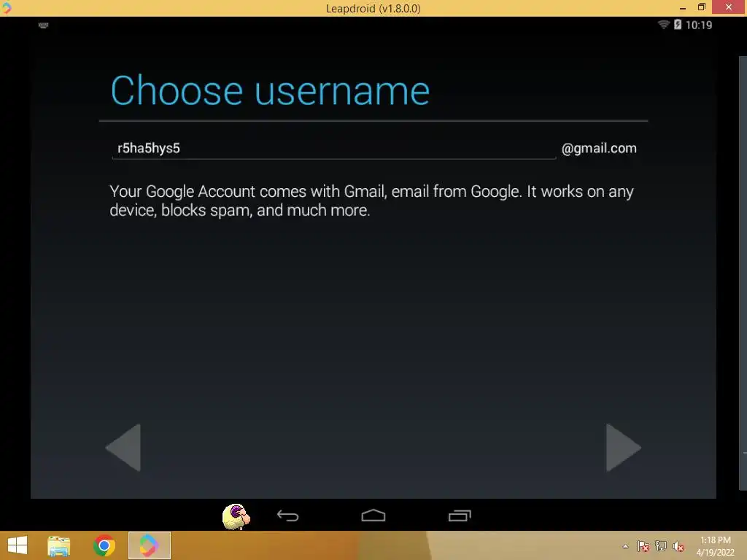The height and width of the screenshot is (560, 747).
Task: Tap the Android recent apps icon
Action: [460, 516]
